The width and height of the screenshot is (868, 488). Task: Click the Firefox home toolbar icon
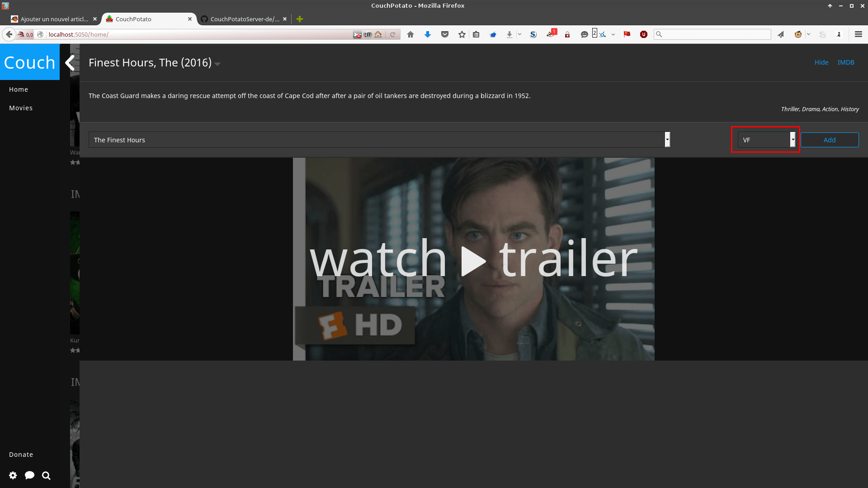(410, 34)
